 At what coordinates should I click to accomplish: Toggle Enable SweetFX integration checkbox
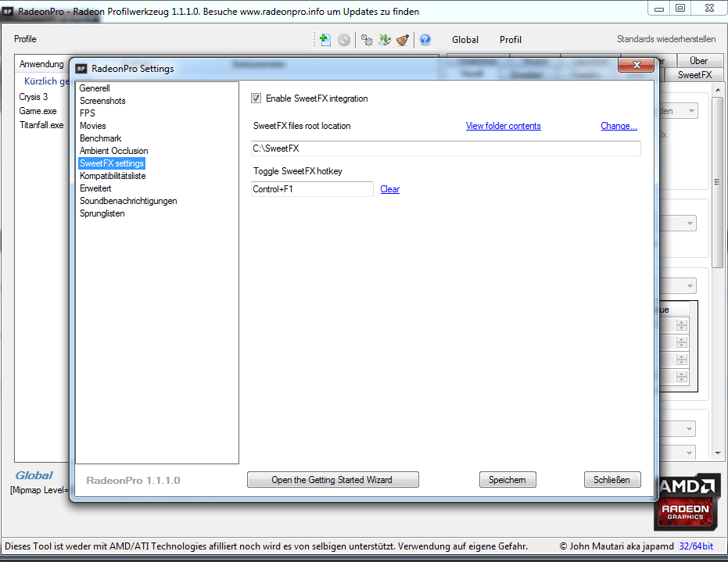(x=256, y=98)
